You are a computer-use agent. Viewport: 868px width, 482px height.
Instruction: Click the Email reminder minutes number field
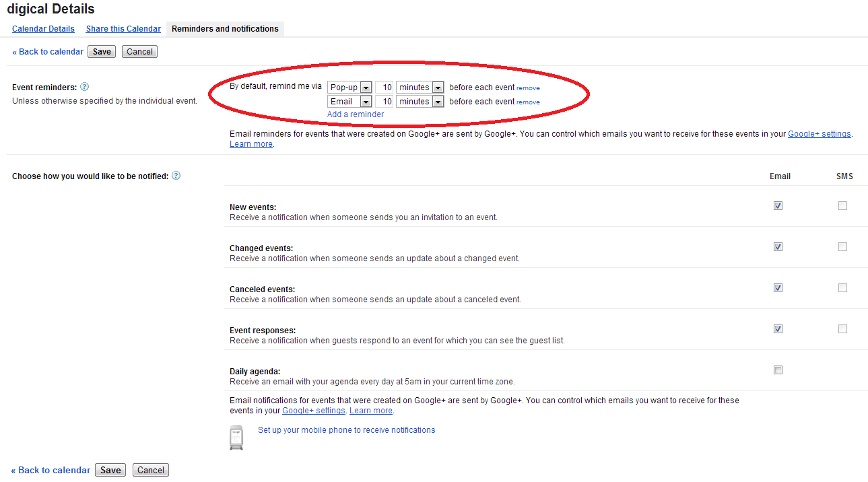(384, 102)
